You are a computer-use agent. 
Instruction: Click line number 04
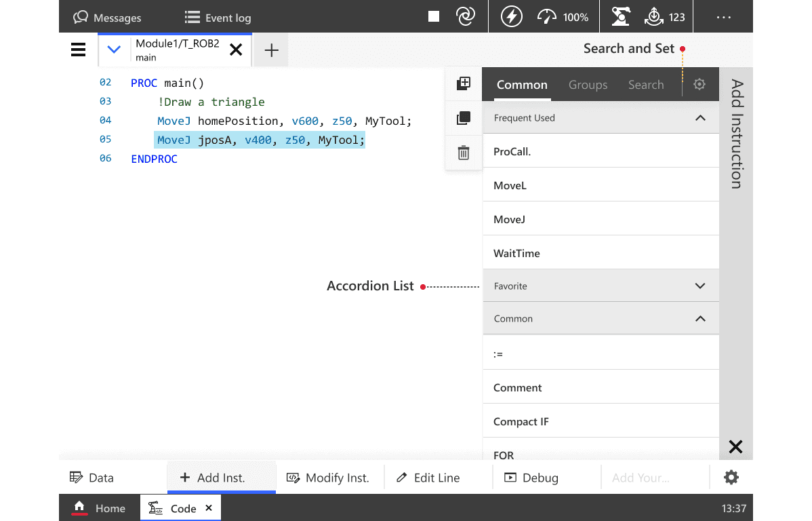tap(105, 120)
